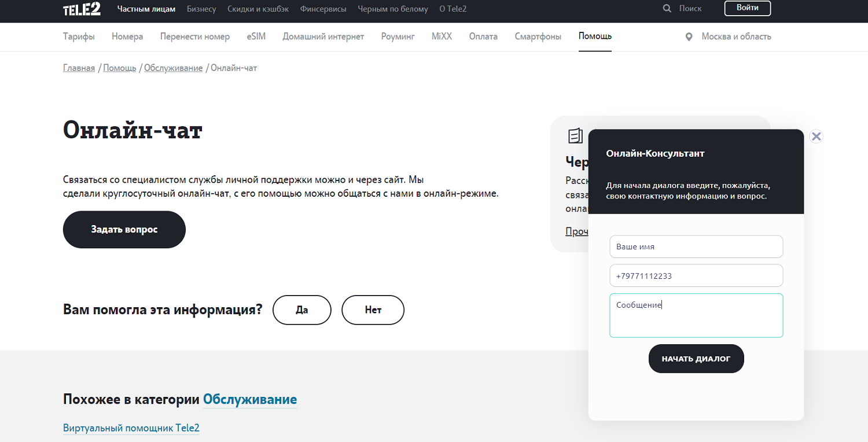Click the Обслуживание breadcrumb link
868x442 pixels.
pyautogui.click(x=173, y=68)
